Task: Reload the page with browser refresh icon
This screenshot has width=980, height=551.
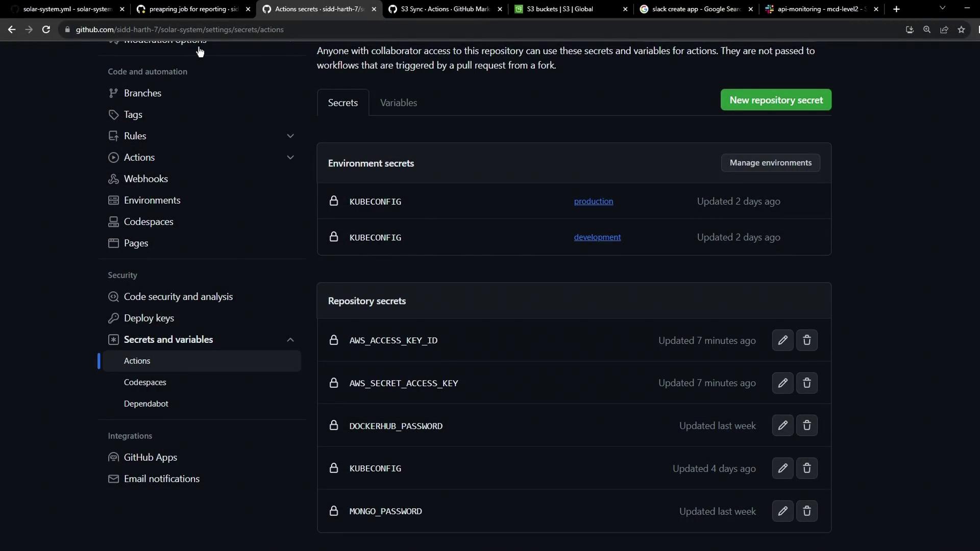Action: tap(46, 30)
